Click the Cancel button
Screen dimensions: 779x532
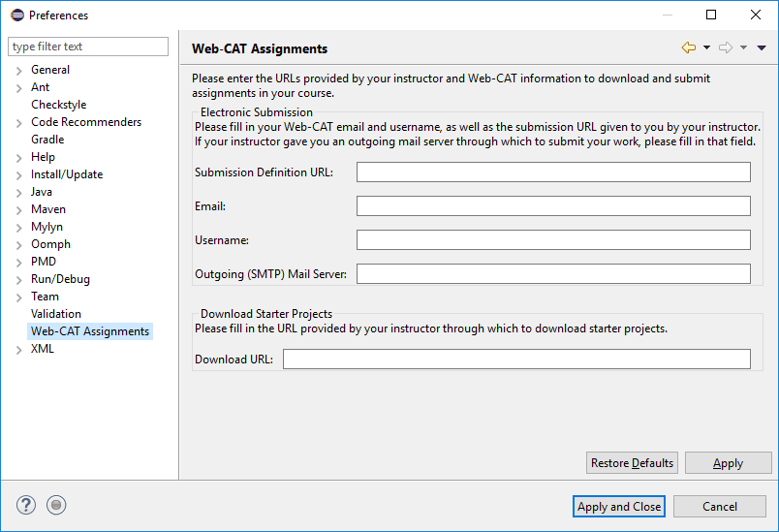tap(719, 506)
